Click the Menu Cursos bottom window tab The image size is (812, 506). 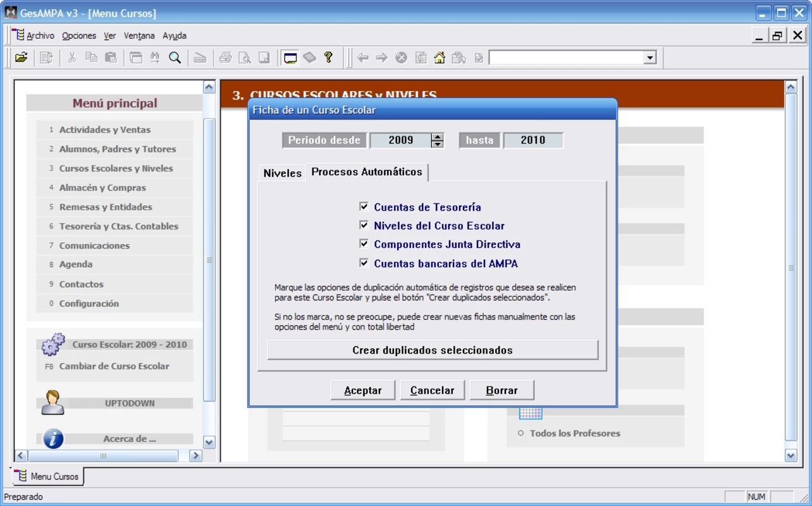coord(48,476)
